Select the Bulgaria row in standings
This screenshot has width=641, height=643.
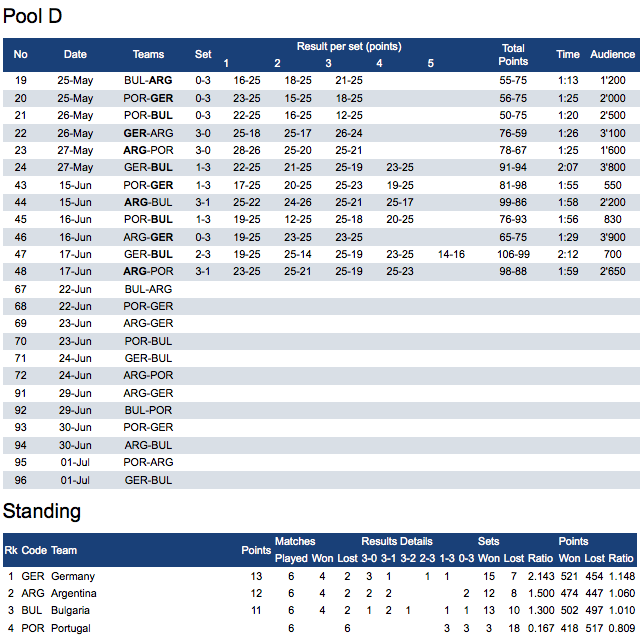click(x=71, y=610)
